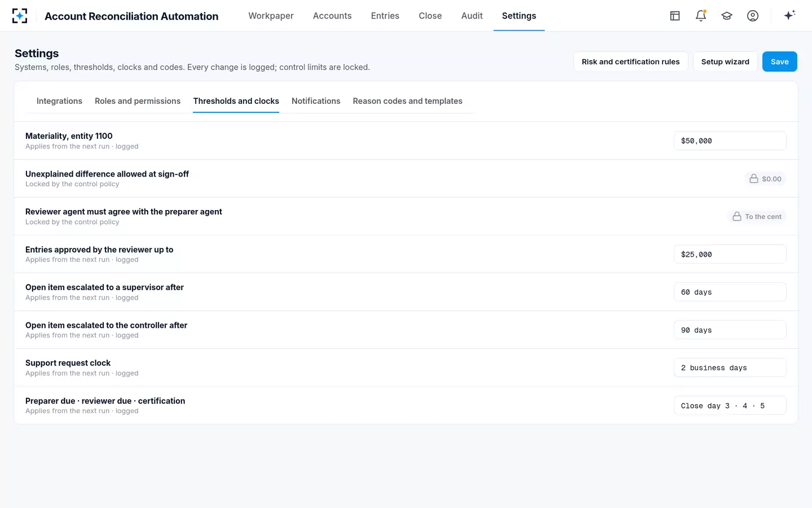Select Thresholds and clocks tab
The width and height of the screenshot is (812, 508).
point(236,101)
